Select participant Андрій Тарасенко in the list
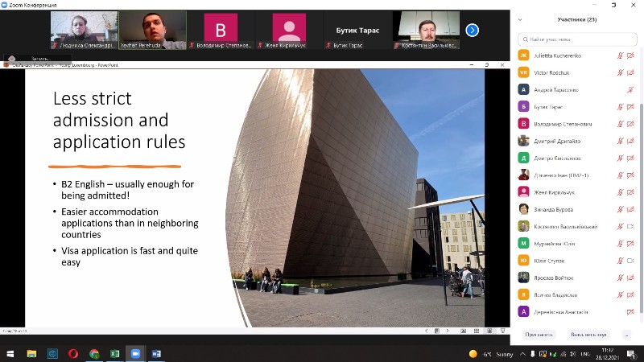644x362 pixels. (x=555, y=89)
